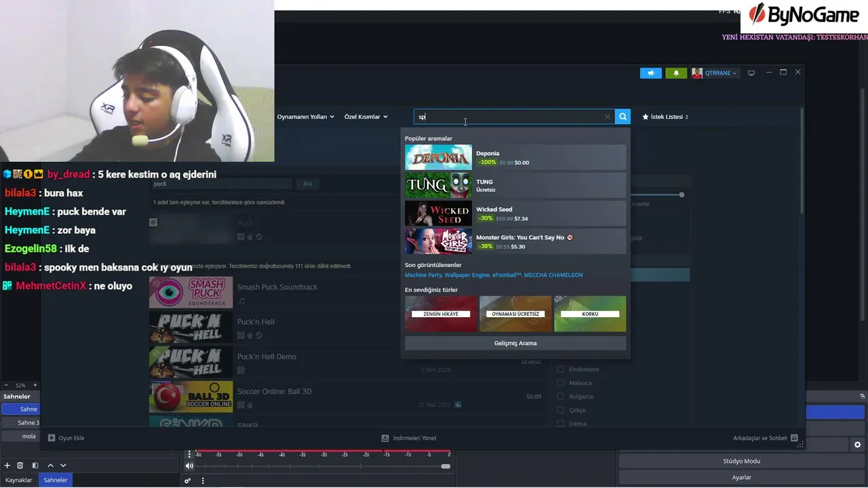Screen dimensions: 868x488
Task: Expand the Özel Kısımlar dropdown
Action: point(366,117)
